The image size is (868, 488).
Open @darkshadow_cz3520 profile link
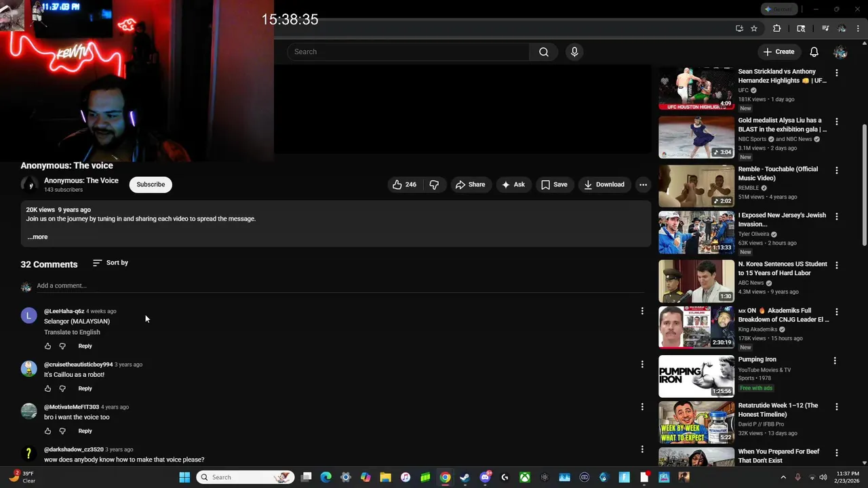[74, 449]
